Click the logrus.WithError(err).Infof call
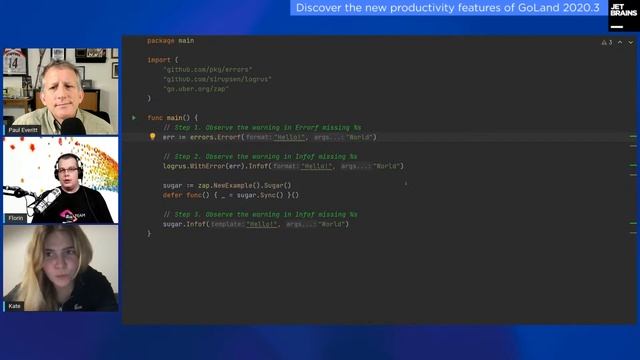The height and width of the screenshot is (360, 640). pyautogui.click(x=283, y=166)
